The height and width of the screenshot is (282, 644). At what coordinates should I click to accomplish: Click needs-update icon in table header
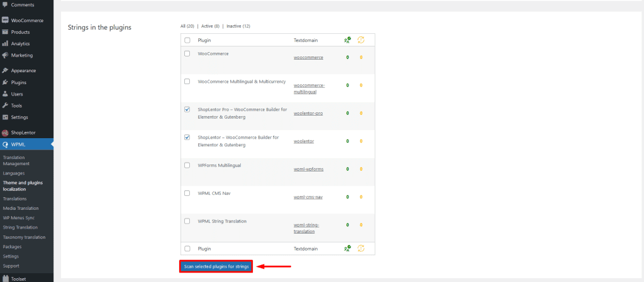(361, 40)
